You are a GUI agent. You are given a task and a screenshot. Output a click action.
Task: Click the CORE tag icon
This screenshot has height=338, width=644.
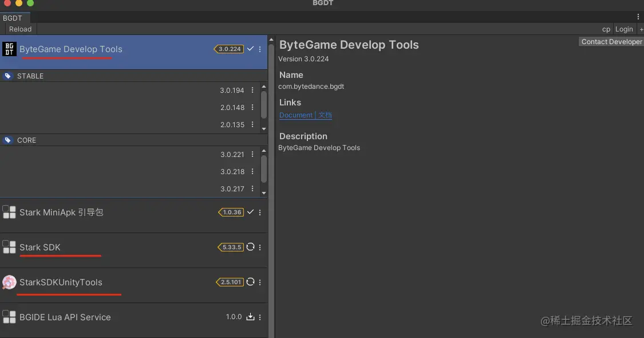pyautogui.click(x=8, y=140)
